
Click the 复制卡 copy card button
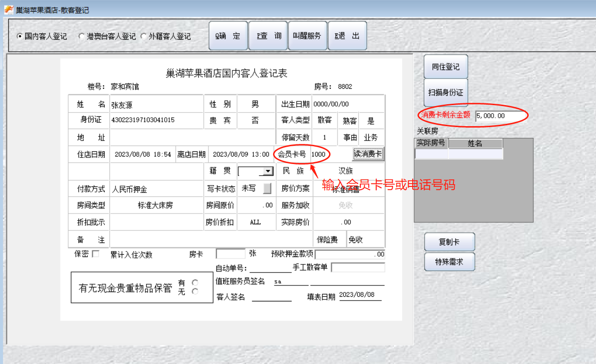[449, 241]
